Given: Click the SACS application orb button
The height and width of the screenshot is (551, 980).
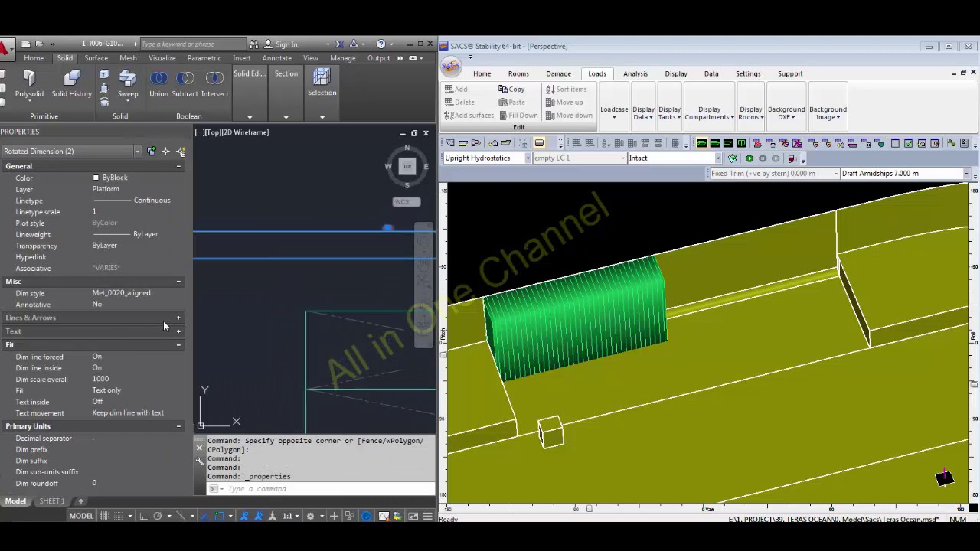Looking at the screenshot, I should coord(451,67).
